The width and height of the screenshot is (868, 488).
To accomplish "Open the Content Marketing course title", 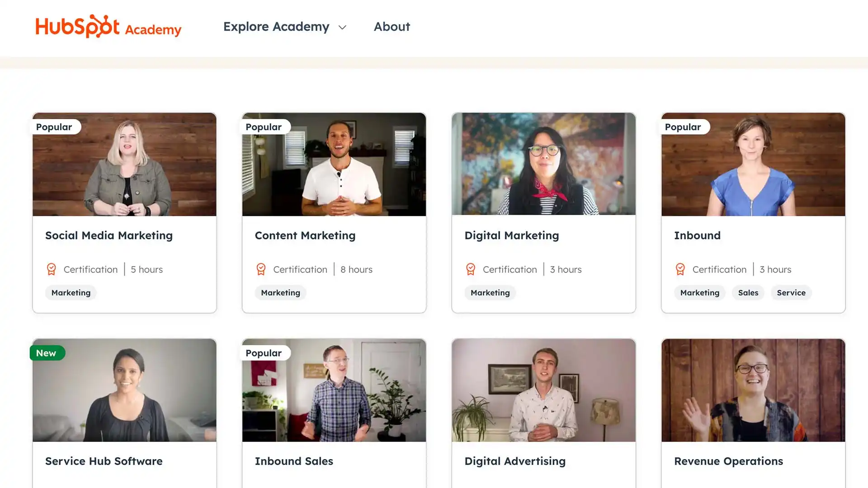I will tap(305, 235).
